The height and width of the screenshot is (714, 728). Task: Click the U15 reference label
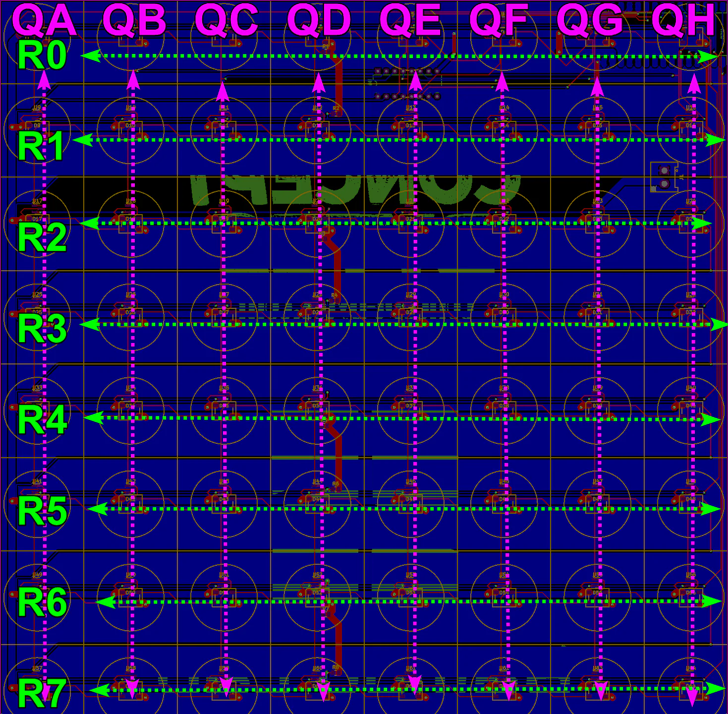tap(598, 108)
